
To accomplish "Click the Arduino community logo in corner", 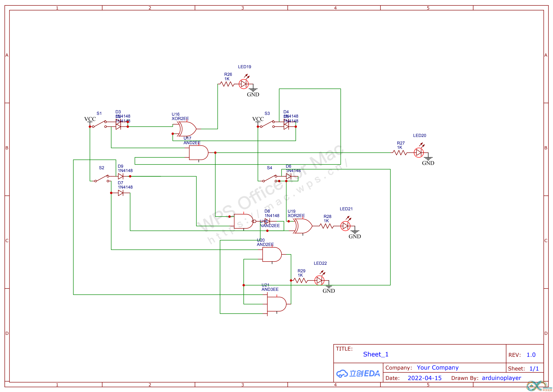I will pyautogui.click(x=539, y=386).
